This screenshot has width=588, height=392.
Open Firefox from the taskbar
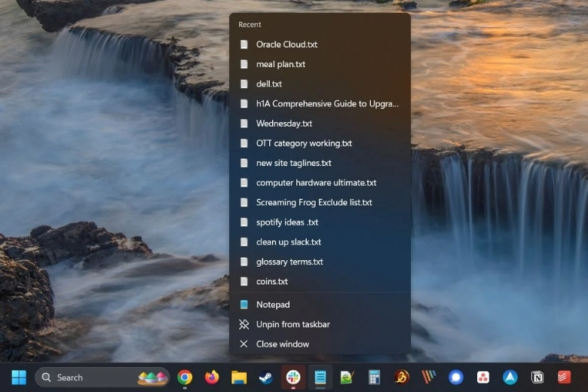click(x=212, y=377)
